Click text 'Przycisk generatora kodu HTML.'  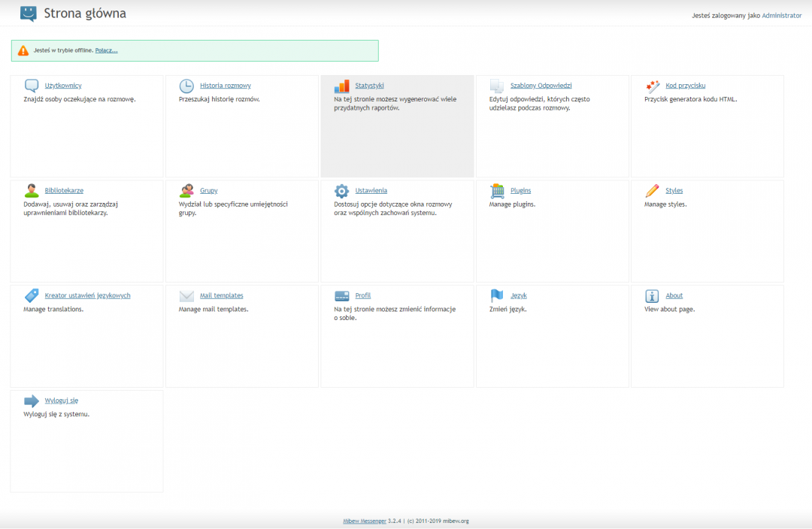coord(690,99)
